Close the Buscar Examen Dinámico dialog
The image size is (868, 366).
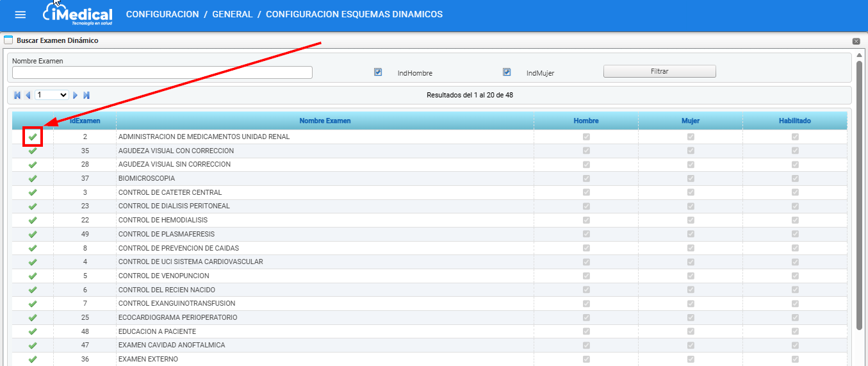click(856, 41)
